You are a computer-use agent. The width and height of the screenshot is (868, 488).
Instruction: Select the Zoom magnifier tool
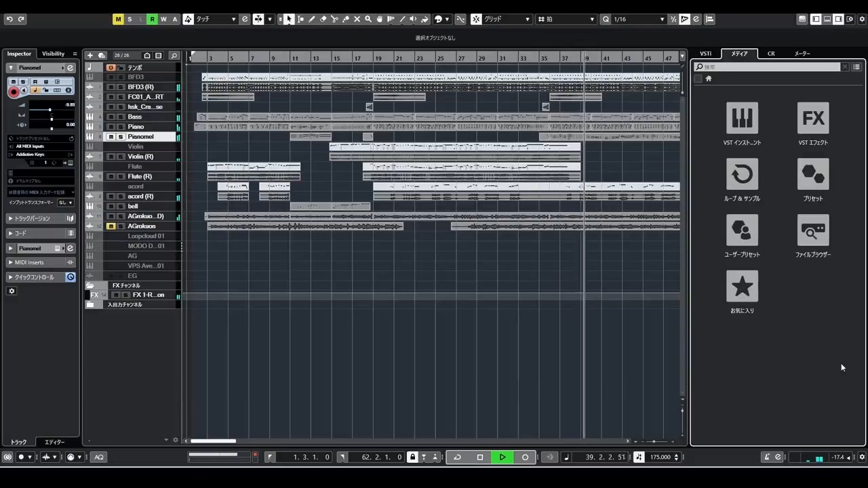point(368,19)
